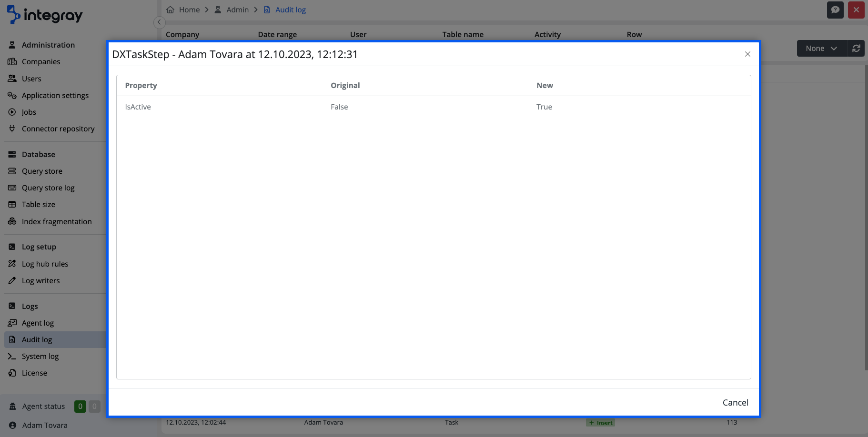Navigate to Admin breadcrumb link

pyautogui.click(x=237, y=10)
